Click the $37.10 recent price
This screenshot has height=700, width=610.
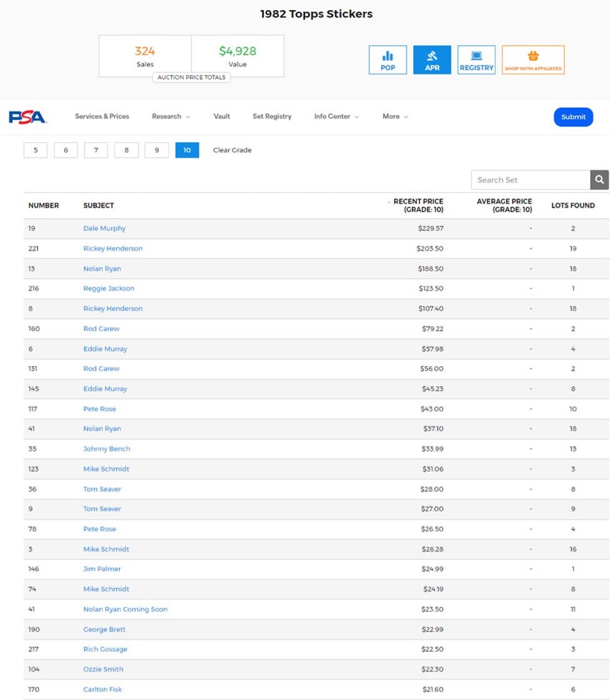pyautogui.click(x=433, y=429)
